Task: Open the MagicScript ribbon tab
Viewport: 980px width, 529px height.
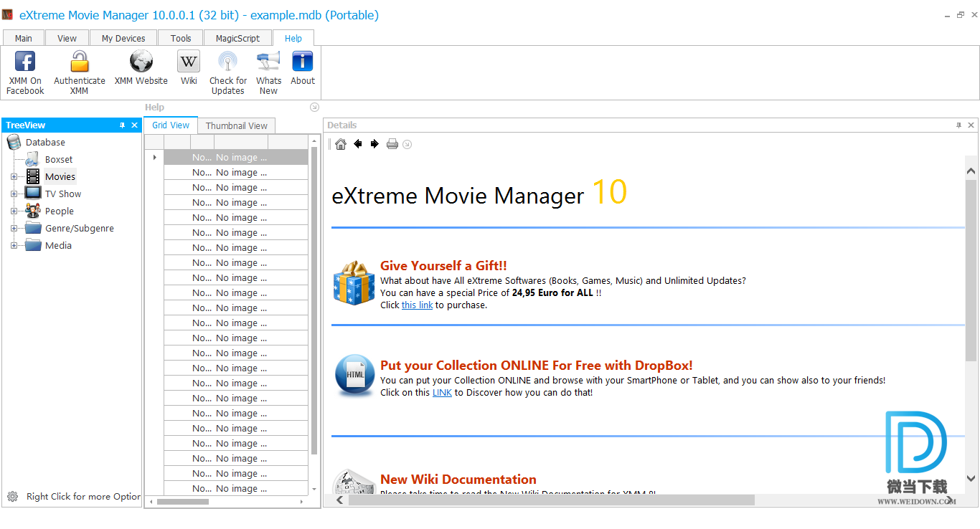Action: tap(237, 39)
